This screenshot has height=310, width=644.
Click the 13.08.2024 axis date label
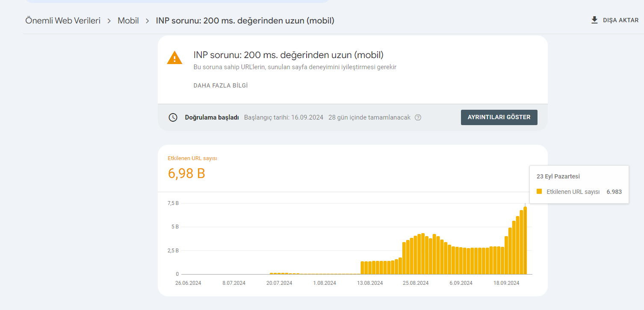(370, 283)
